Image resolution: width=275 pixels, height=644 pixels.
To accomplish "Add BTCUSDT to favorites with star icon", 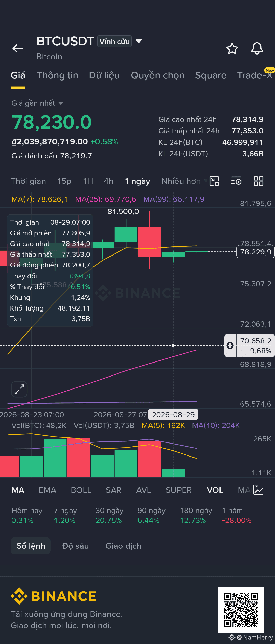I will [x=232, y=48].
